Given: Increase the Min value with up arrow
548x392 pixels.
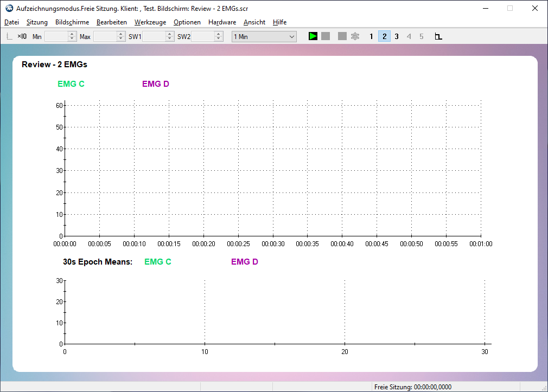Looking at the screenshot, I should click(72, 34).
